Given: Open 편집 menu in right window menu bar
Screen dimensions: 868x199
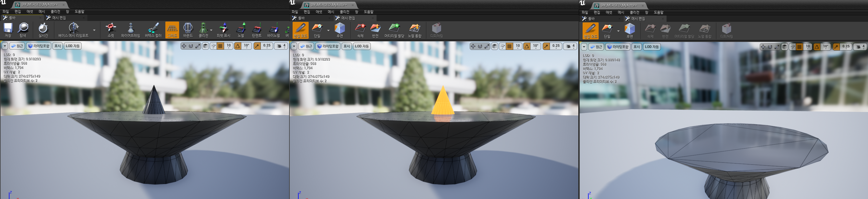Looking at the screenshot, I should (597, 13).
